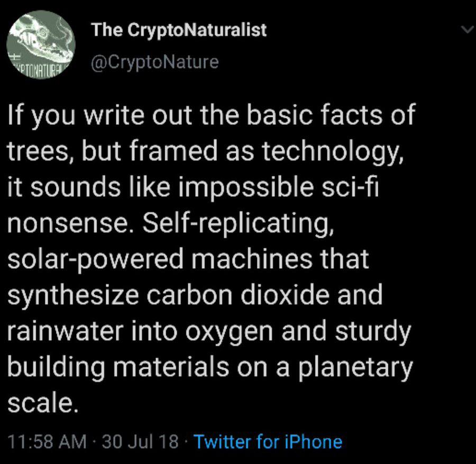Click the Twitter for iPhone link
Image resolution: width=476 pixels, height=464 pixels.
[268, 441]
